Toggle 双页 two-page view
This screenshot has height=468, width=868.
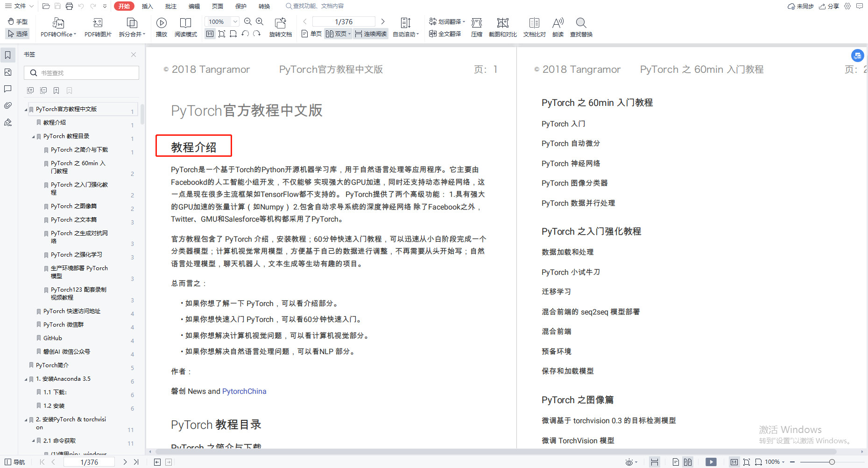[x=338, y=34]
